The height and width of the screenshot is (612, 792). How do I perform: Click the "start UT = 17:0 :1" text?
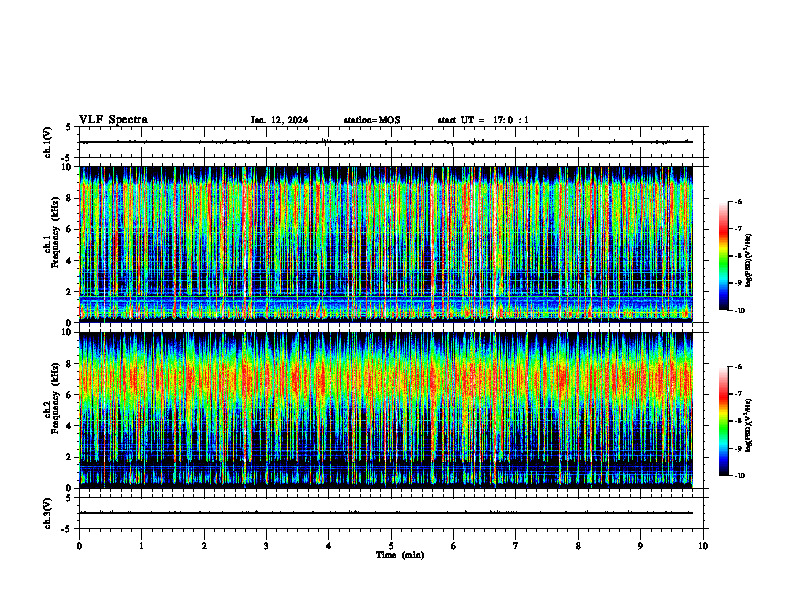483,120
